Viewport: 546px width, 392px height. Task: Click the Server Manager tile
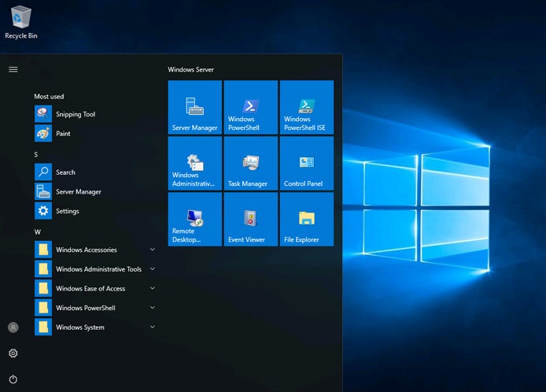click(x=195, y=107)
